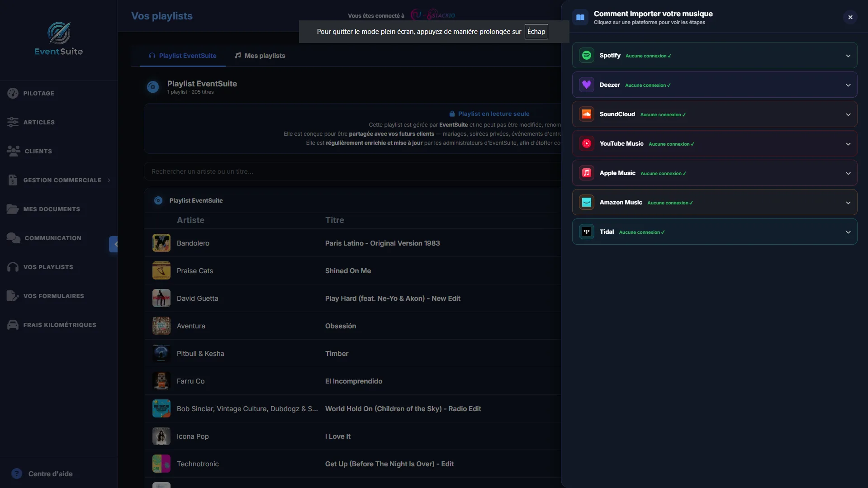Select the Vos Playlists headphones icon
The image size is (868, 488).
13,267
